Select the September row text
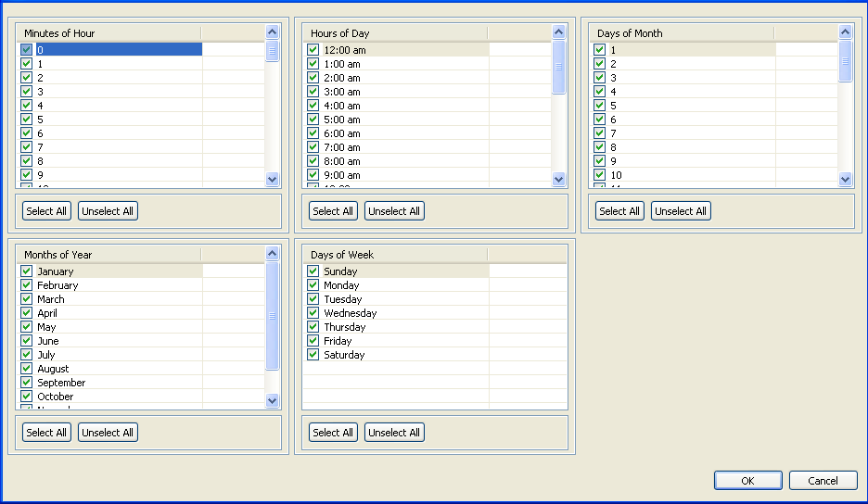Viewport: 868px width, 504px height. (x=61, y=383)
